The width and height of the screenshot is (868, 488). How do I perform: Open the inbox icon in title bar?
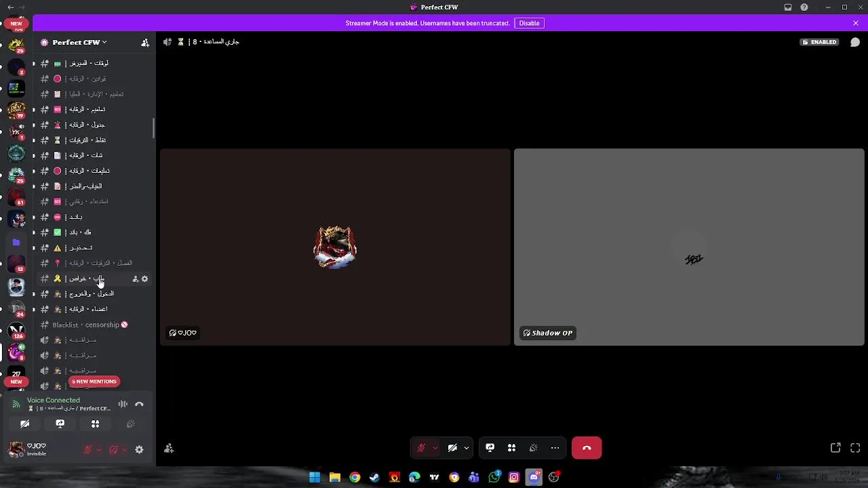(x=788, y=7)
